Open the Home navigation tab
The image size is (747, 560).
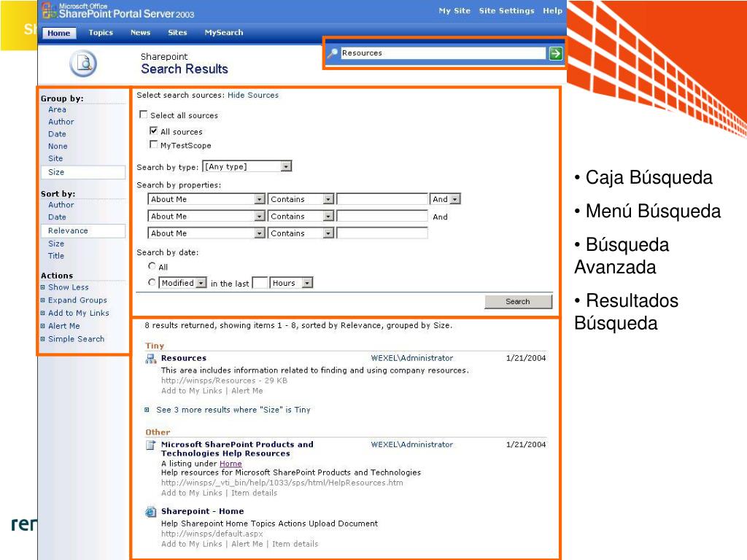(59, 33)
